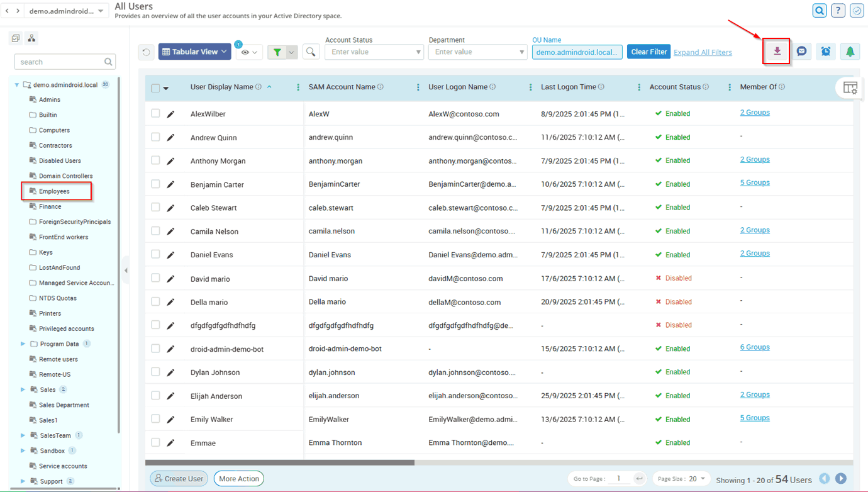The height and width of the screenshot is (492, 868).
Task: Open the alarm clock schedule icon
Action: click(x=825, y=50)
